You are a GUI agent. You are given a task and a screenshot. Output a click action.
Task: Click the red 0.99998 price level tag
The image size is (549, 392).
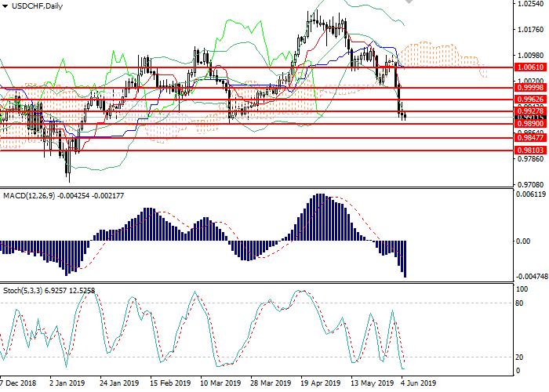click(530, 89)
